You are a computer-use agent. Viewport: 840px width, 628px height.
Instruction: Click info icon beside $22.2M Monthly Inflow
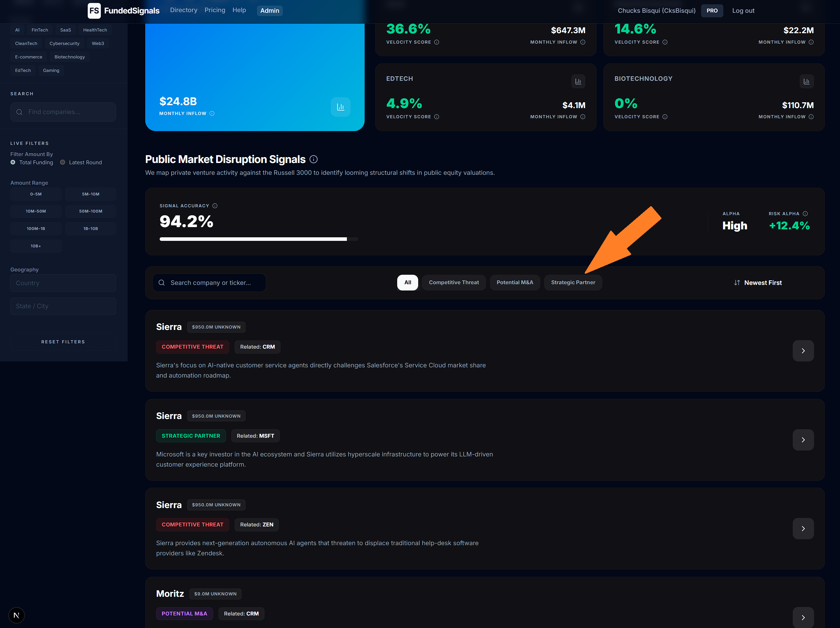(x=811, y=42)
